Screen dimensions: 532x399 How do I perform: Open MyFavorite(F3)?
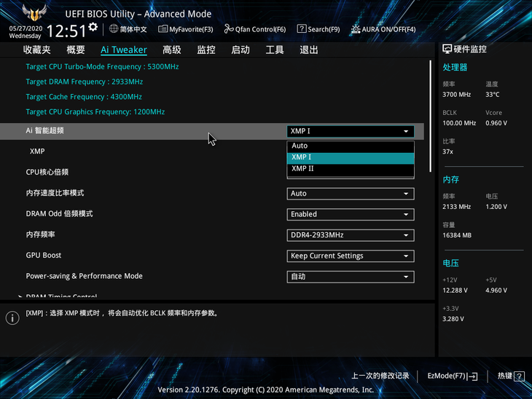coord(186,29)
